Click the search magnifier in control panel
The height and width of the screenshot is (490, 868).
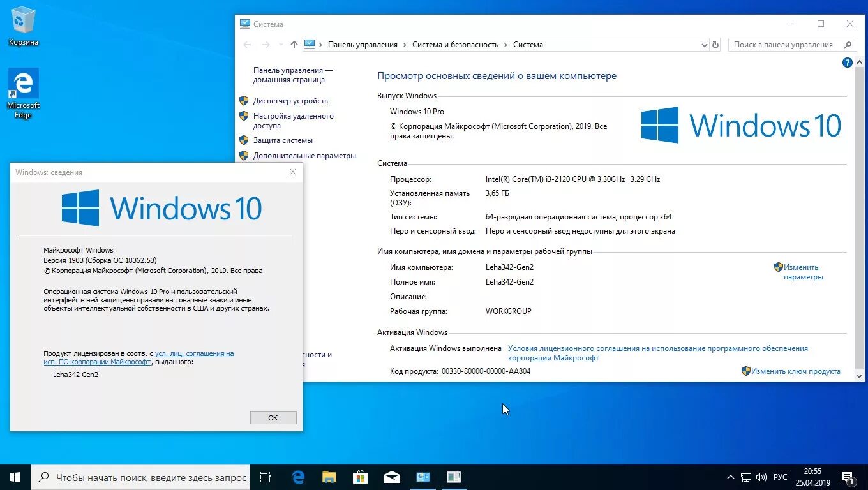coord(848,45)
